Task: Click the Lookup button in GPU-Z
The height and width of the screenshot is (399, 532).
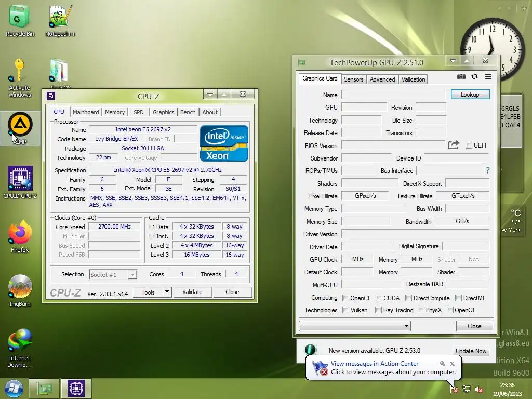Action: [470, 95]
